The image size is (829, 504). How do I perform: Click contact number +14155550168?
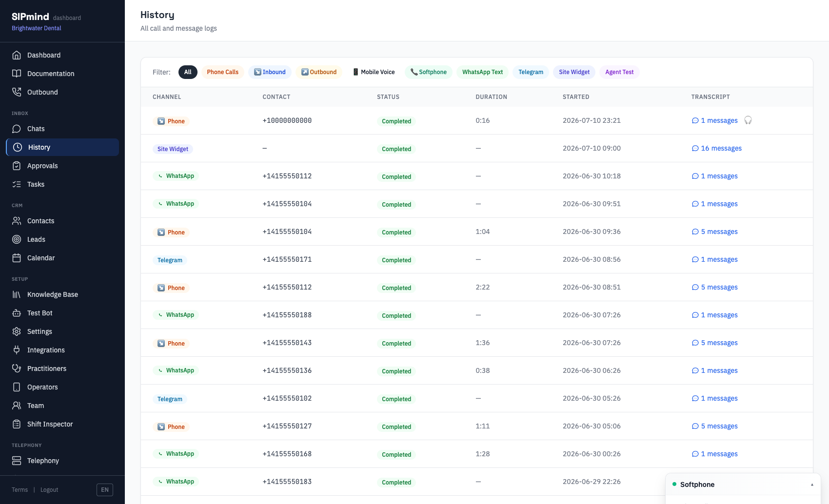click(x=287, y=454)
